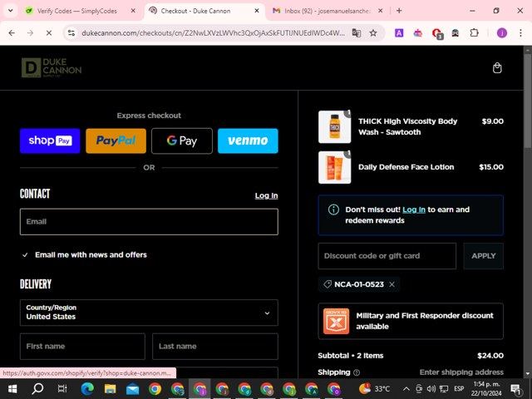Open Mail app from taskbar
532x399 pixels.
click(x=132, y=389)
